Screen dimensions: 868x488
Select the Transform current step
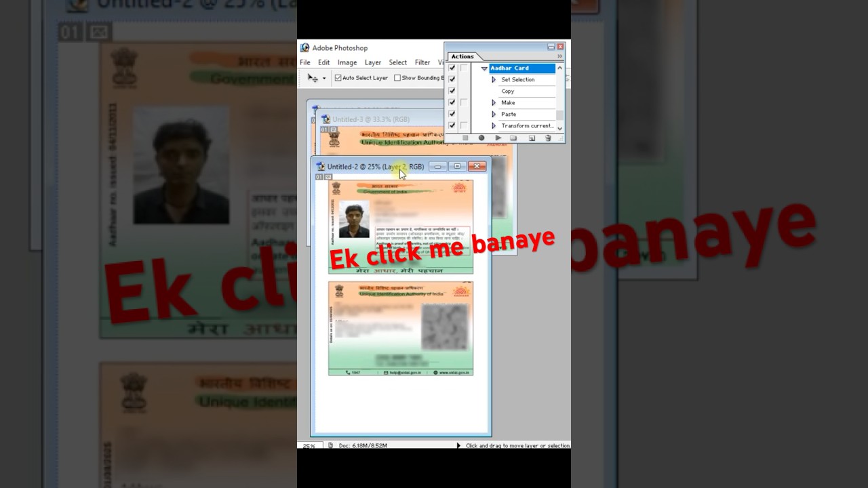tap(528, 125)
